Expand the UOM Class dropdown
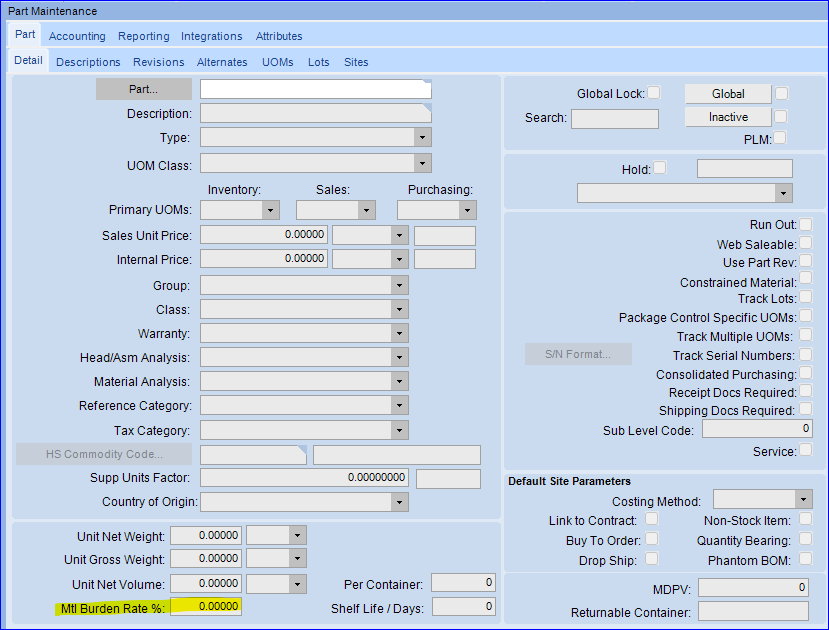 422,163
